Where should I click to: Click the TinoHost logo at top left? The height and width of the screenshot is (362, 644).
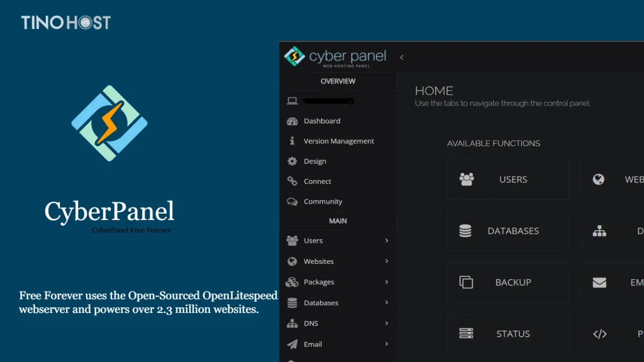(x=66, y=23)
